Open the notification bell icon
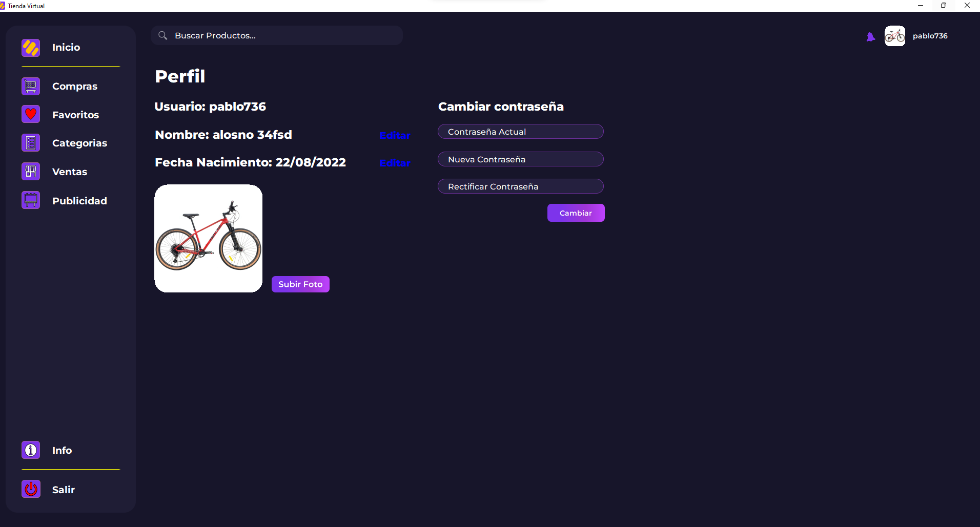980x527 pixels. coord(871,36)
